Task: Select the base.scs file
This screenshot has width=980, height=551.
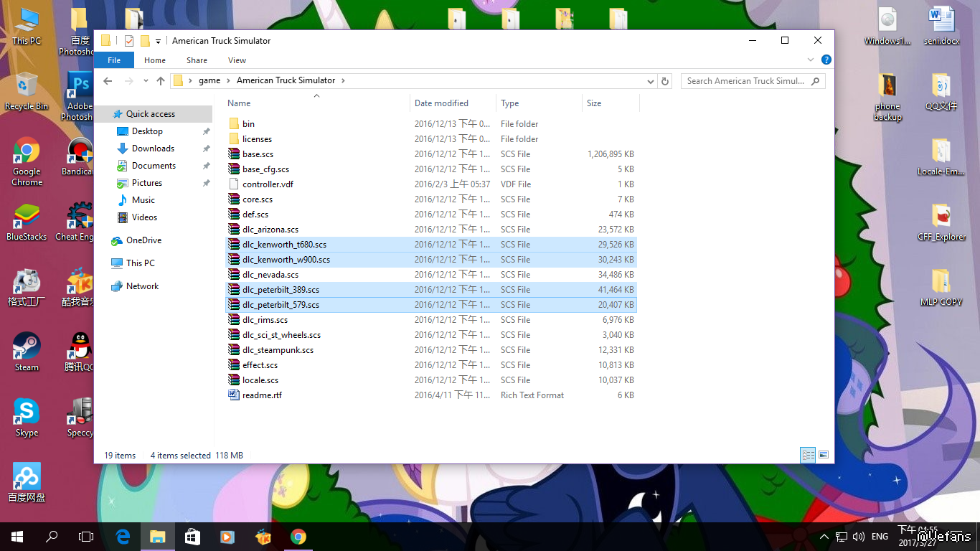Action: (x=431, y=154)
